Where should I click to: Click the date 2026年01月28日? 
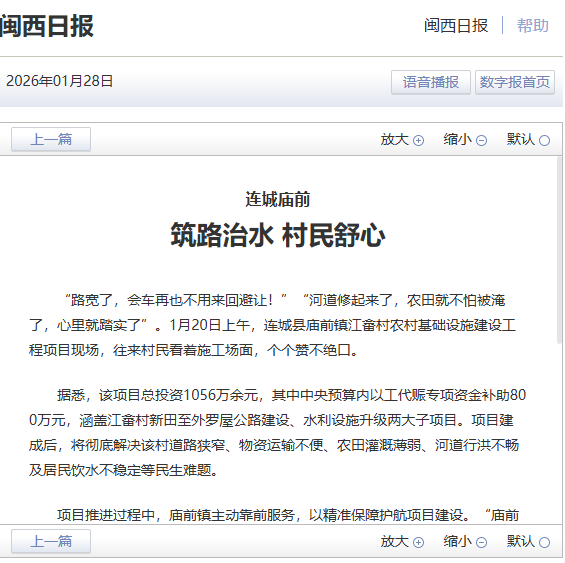pos(59,81)
